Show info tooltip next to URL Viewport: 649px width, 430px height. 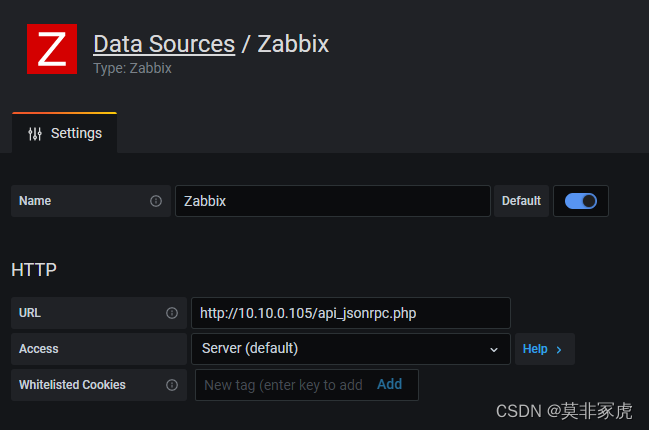pos(172,313)
